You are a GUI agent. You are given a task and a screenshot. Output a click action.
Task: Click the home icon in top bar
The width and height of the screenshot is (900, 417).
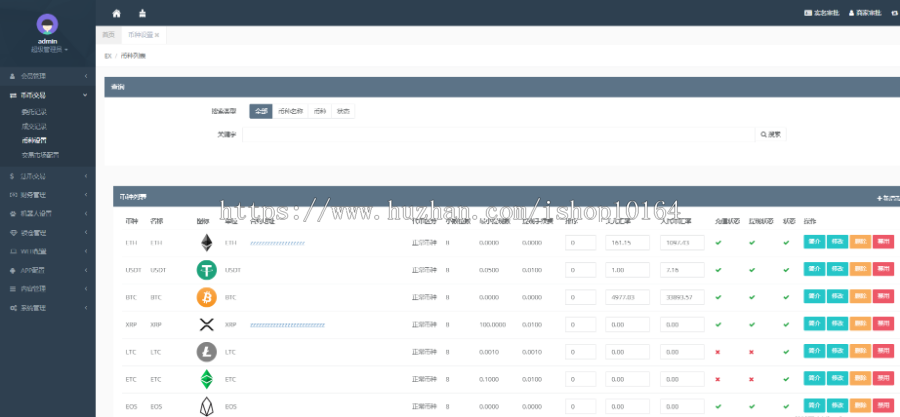click(116, 13)
